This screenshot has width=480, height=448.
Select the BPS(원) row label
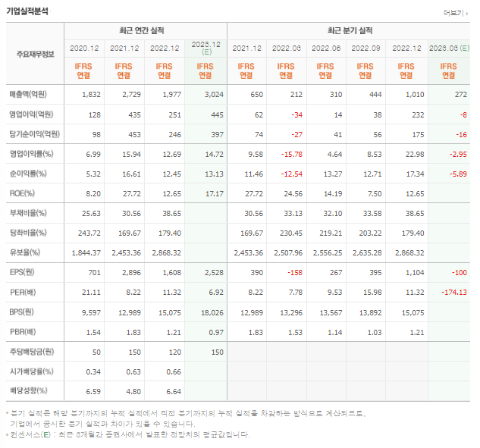click(x=22, y=312)
